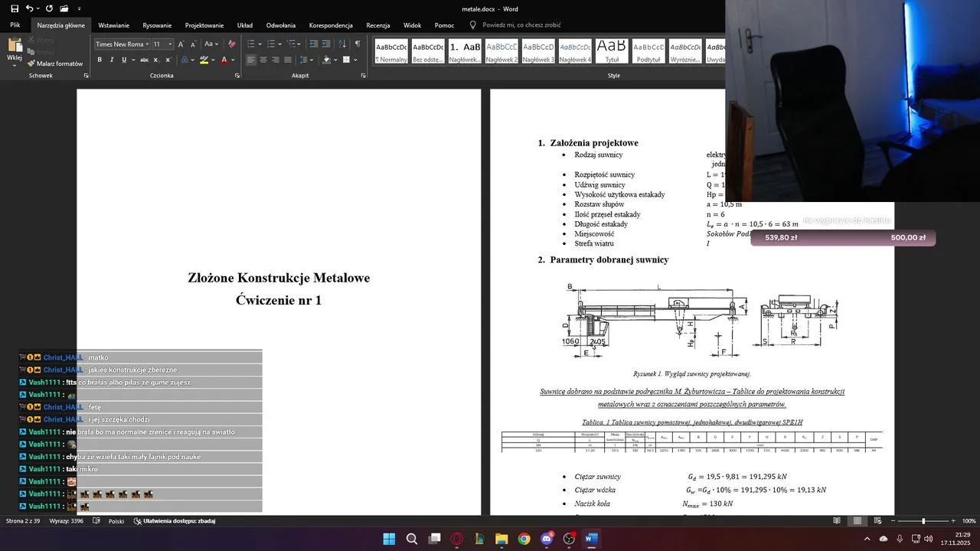Toggle italic formatting
This screenshot has height=551, width=980.
pos(112,60)
